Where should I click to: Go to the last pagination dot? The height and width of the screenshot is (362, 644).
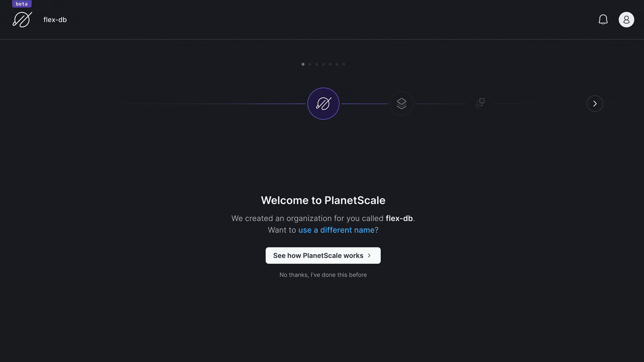pos(344,64)
